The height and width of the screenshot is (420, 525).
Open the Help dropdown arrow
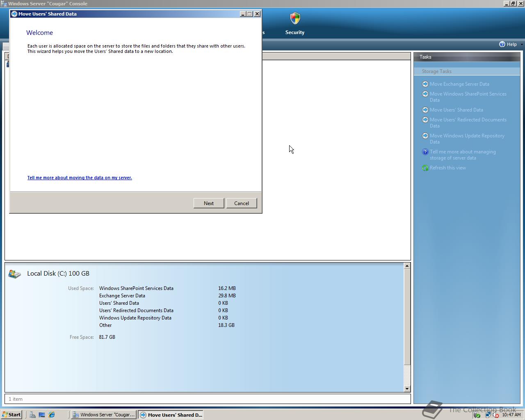pos(522,44)
